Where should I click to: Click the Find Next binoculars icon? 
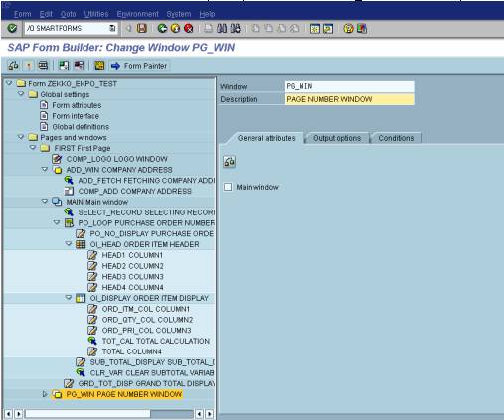236,29
